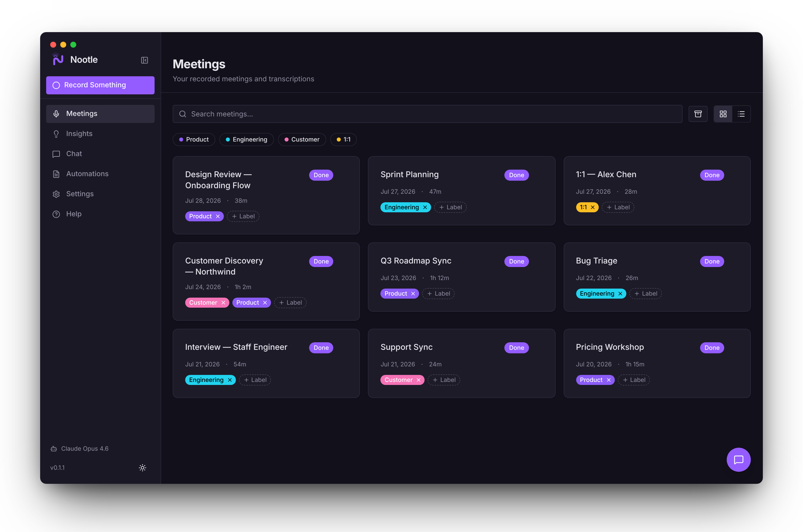Collapse the sidebar panel icon
The height and width of the screenshot is (532, 803).
tap(145, 60)
